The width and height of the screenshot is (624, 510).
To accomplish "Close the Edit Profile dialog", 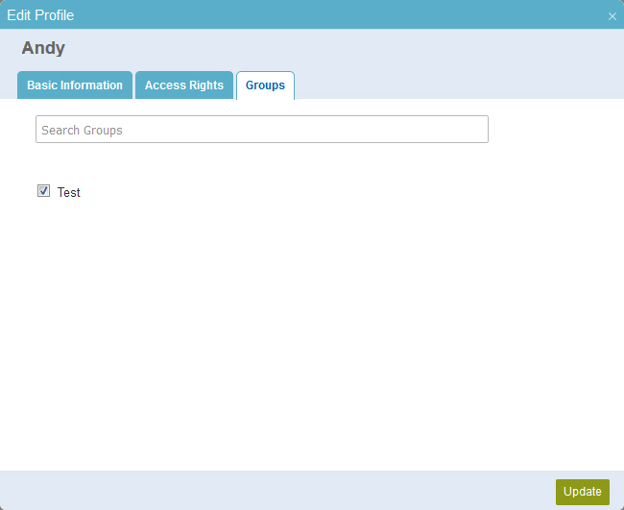I will tap(612, 16).
